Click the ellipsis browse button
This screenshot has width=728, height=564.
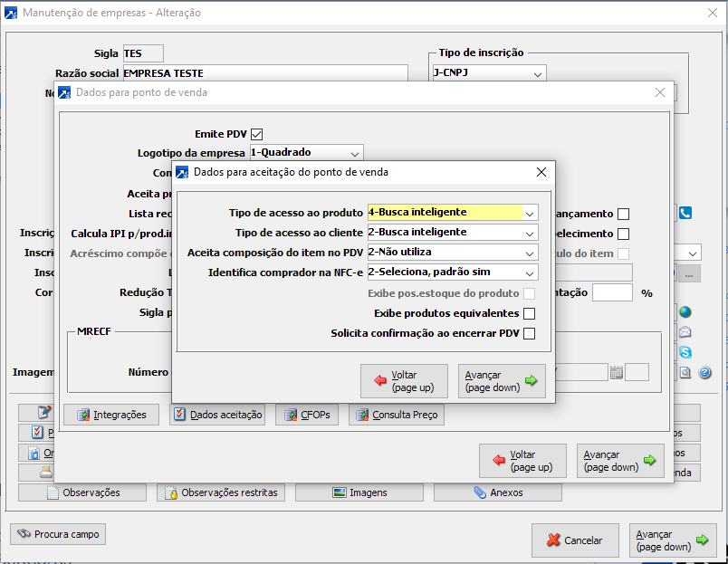[x=689, y=273]
